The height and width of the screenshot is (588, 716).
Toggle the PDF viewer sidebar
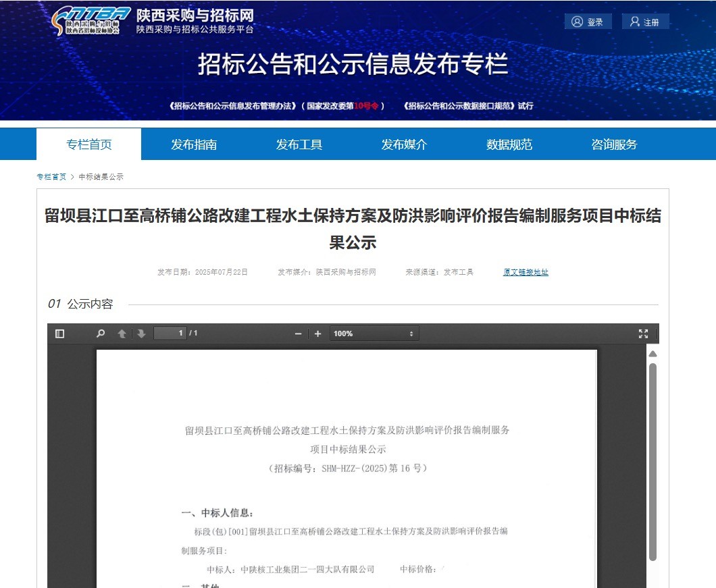click(59, 333)
